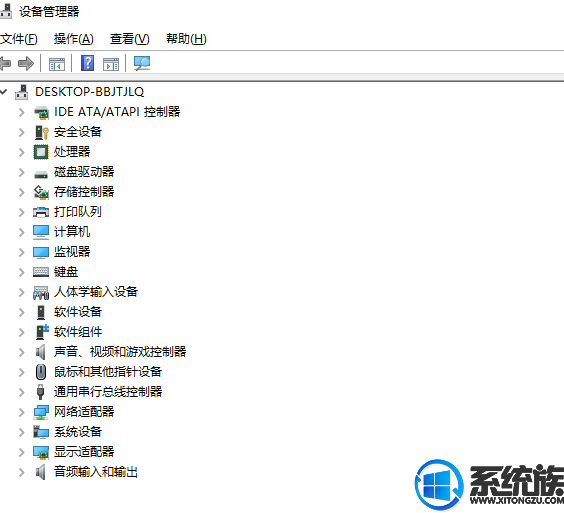Click the 设备管理器 title bar icon

click(6, 12)
